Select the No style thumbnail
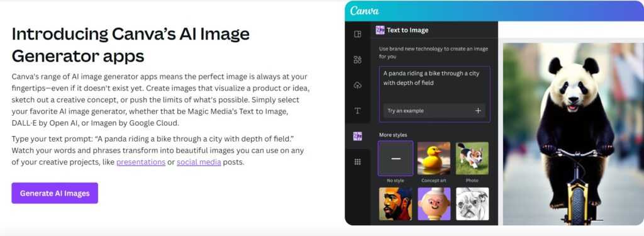 point(396,159)
